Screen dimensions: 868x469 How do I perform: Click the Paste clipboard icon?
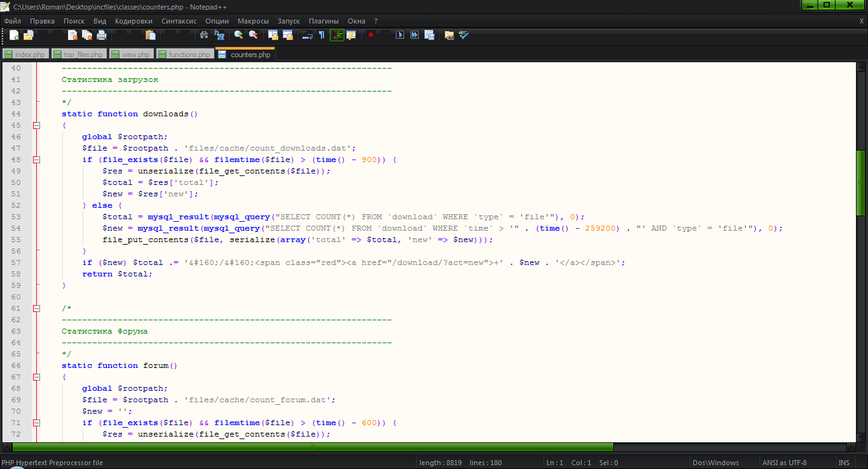pyautogui.click(x=150, y=35)
